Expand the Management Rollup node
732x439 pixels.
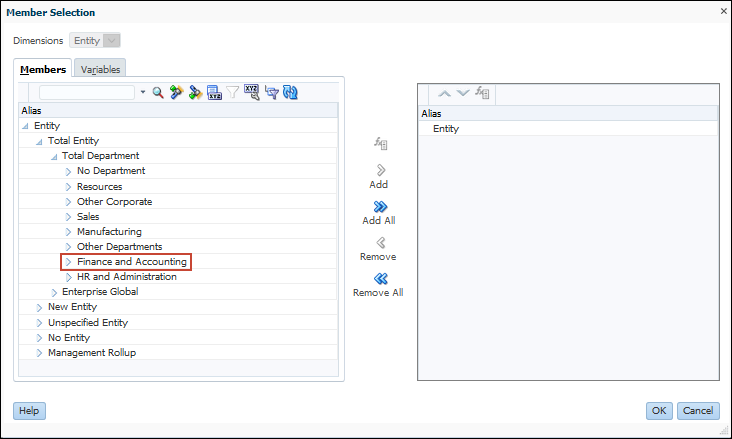[x=39, y=353]
